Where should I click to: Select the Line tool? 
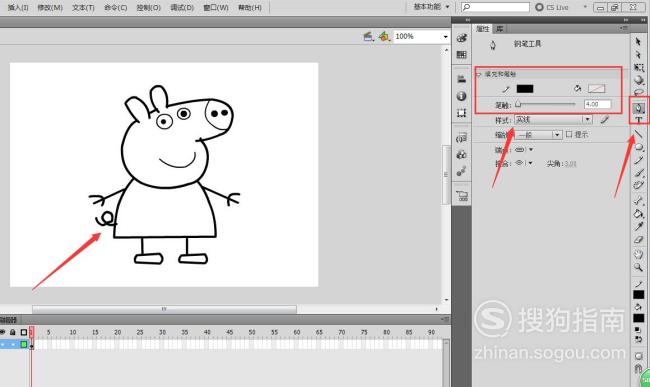pos(639,134)
